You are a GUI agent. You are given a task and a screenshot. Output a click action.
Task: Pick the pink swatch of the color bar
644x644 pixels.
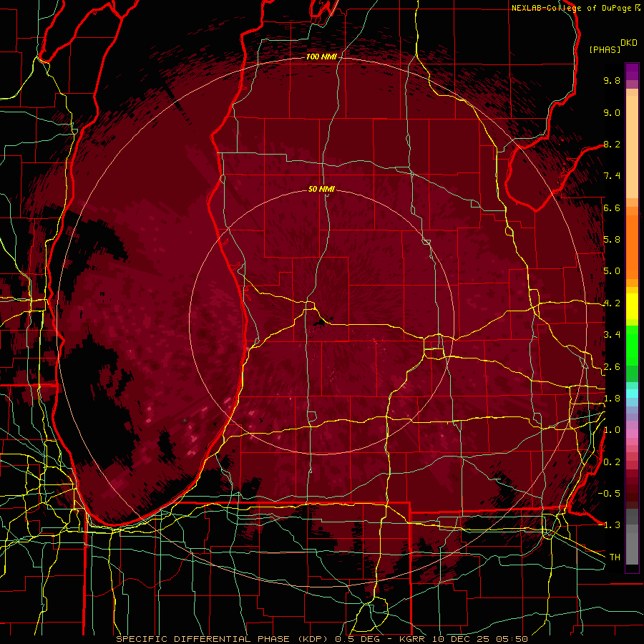(632, 434)
